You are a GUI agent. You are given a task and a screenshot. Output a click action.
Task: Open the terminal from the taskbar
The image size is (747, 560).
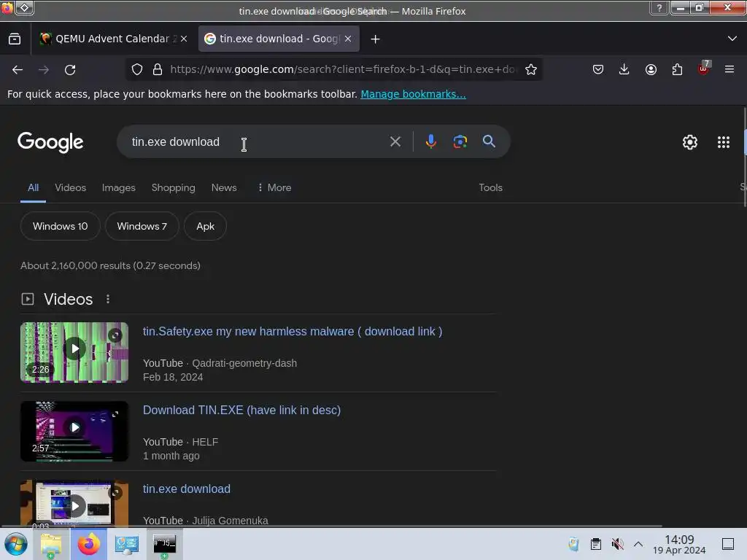pyautogui.click(x=164, y=544)
